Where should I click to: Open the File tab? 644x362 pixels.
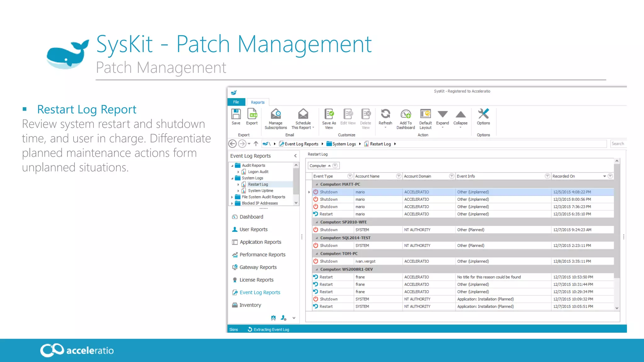click(x=236, y=102)
